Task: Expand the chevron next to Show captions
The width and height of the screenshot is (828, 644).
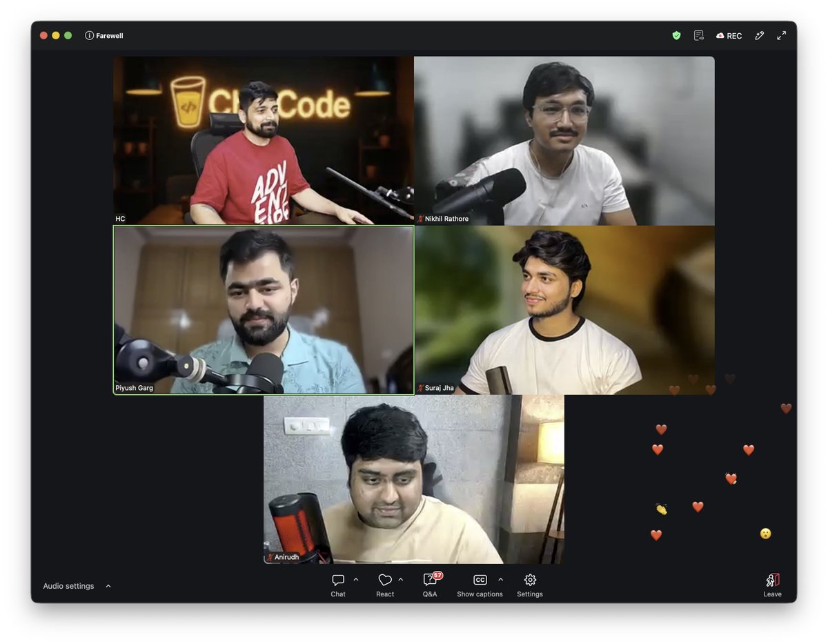Action: point(501,579)
